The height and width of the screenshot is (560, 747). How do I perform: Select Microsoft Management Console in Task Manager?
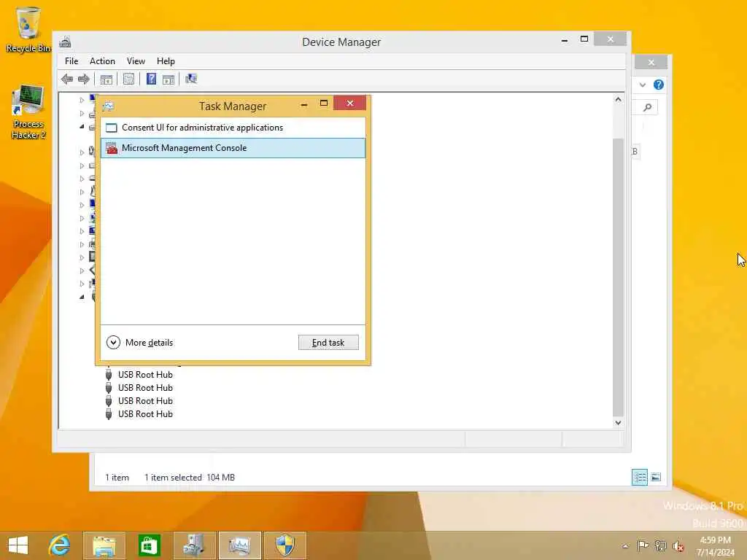pos(233,148)
